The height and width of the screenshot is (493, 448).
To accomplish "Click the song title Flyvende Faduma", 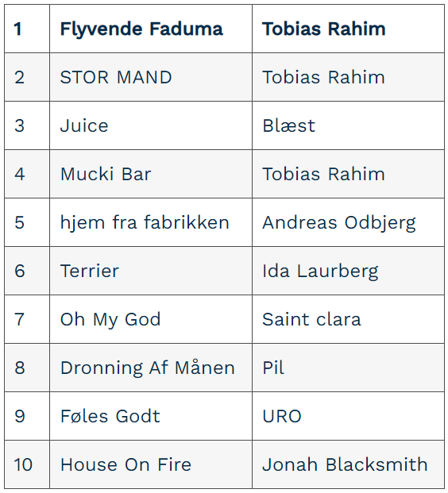I will (141, 29).
